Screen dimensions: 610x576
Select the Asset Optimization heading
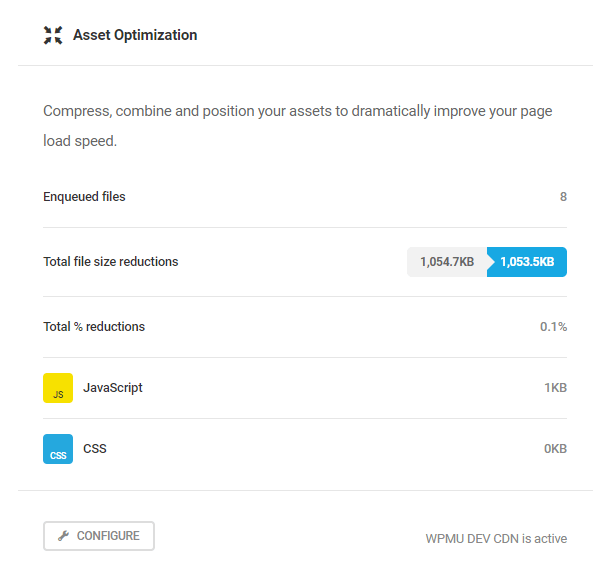tap(135, 35)
